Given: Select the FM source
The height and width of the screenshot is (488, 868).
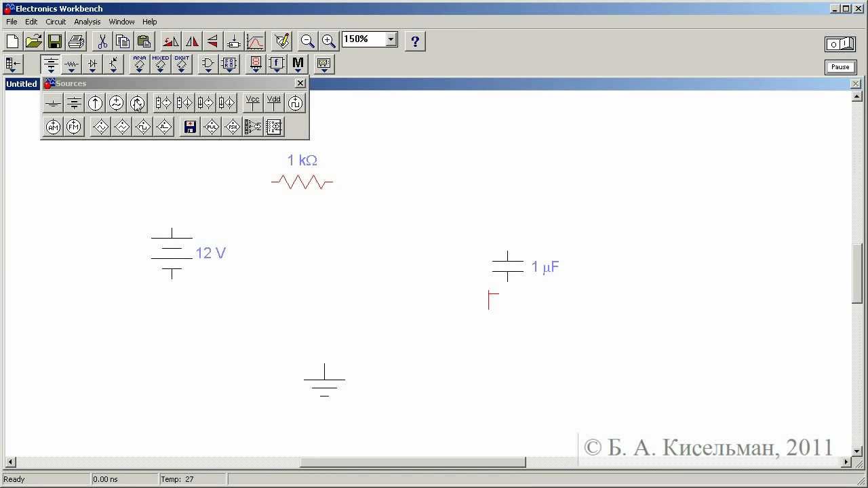Looking at the screenshot, I should tap(74, 127).
